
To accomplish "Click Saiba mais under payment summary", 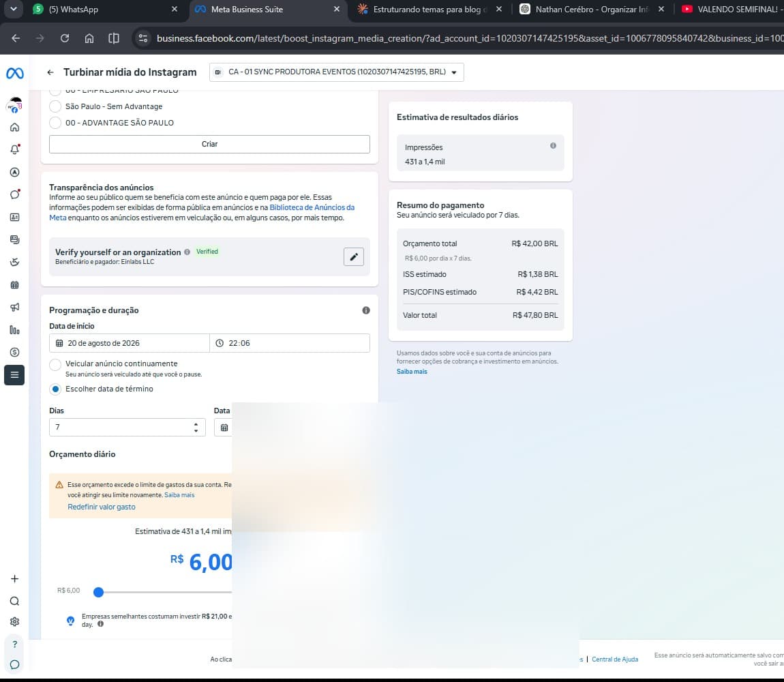I will pyautogui.click(x=412, y=371).
